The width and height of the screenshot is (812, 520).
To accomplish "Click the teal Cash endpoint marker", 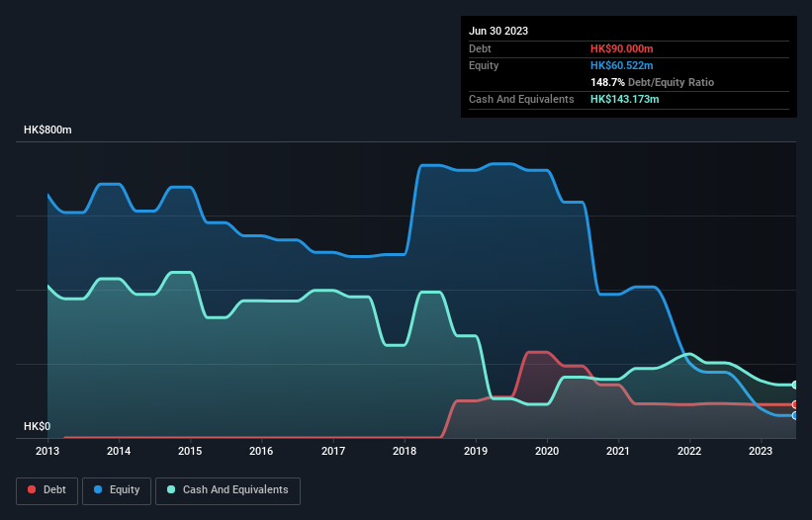I will tap(795, 385).
